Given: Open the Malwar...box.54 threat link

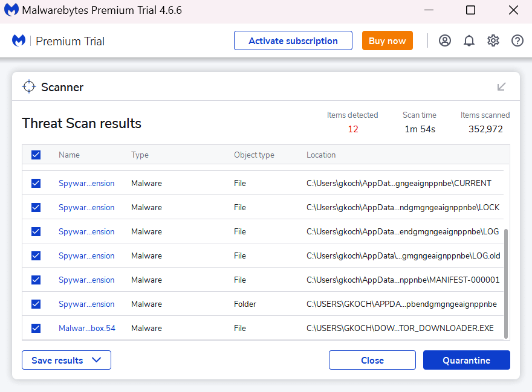Looking at the screenshot, I should (x=87, y=328).
